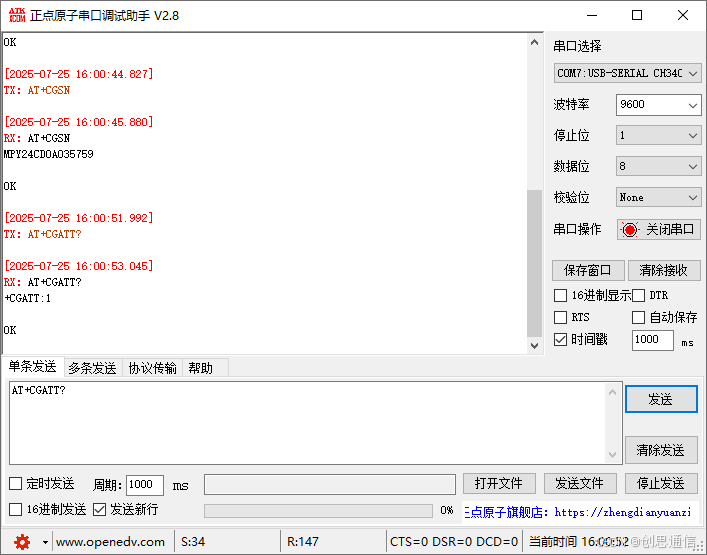Click the TX: AT+CGATT? line
Screen dimensions: 707x555
tap(43, 234)
